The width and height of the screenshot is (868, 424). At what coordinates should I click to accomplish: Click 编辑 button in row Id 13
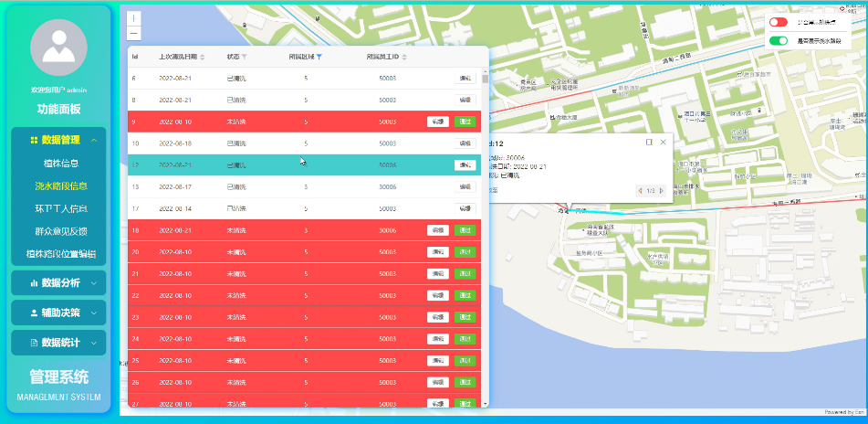(x=465, y=187)
